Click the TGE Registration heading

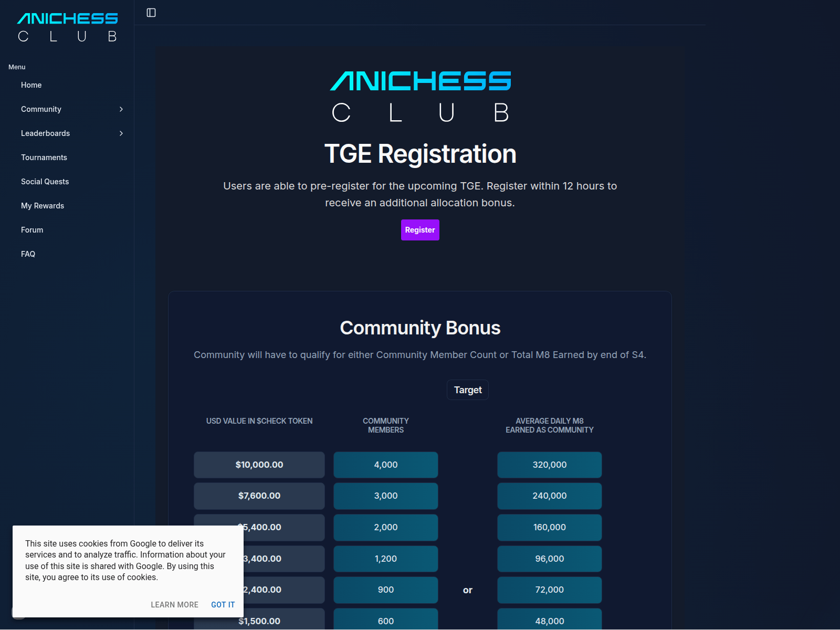(420, 154)
